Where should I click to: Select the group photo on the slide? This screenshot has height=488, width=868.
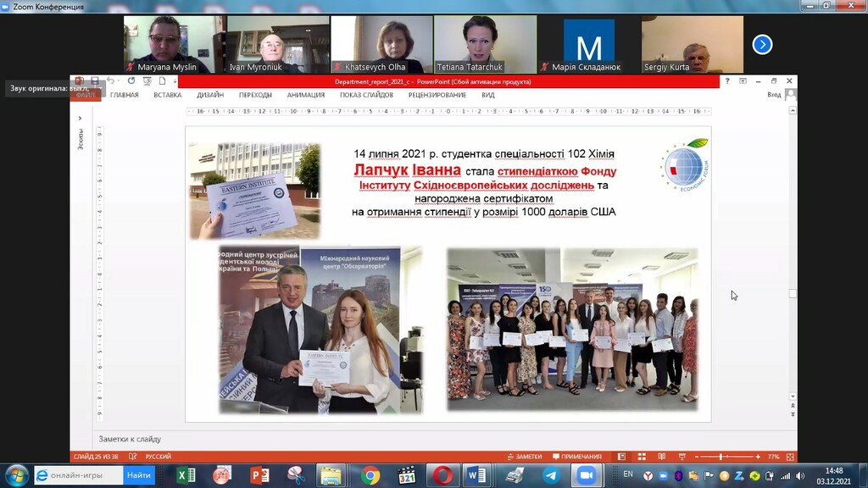[572, 330]
